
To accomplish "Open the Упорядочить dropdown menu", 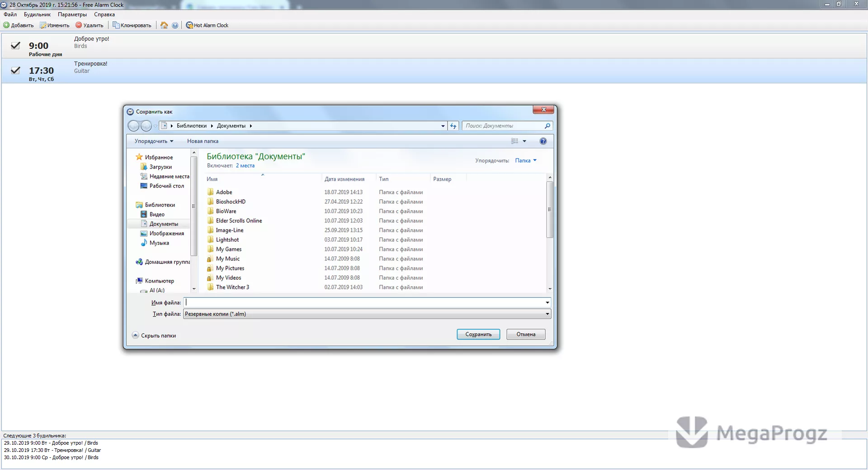I will (154, 141).
